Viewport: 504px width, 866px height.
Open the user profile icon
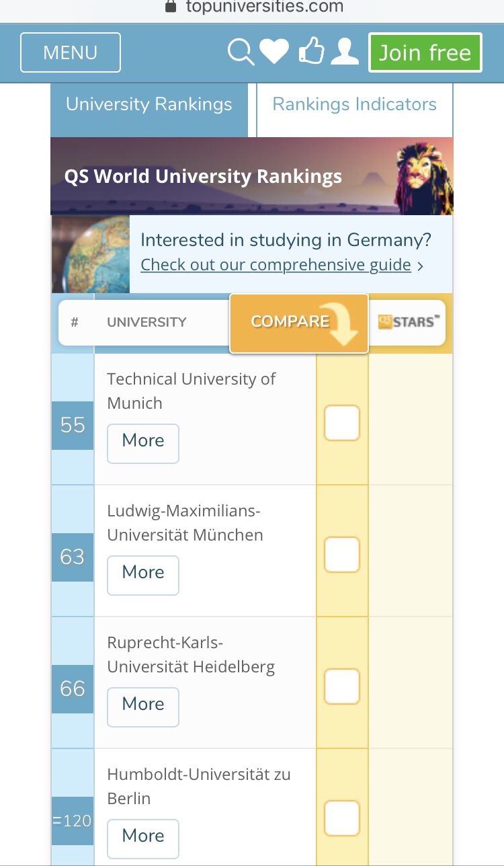pos(345,52)
